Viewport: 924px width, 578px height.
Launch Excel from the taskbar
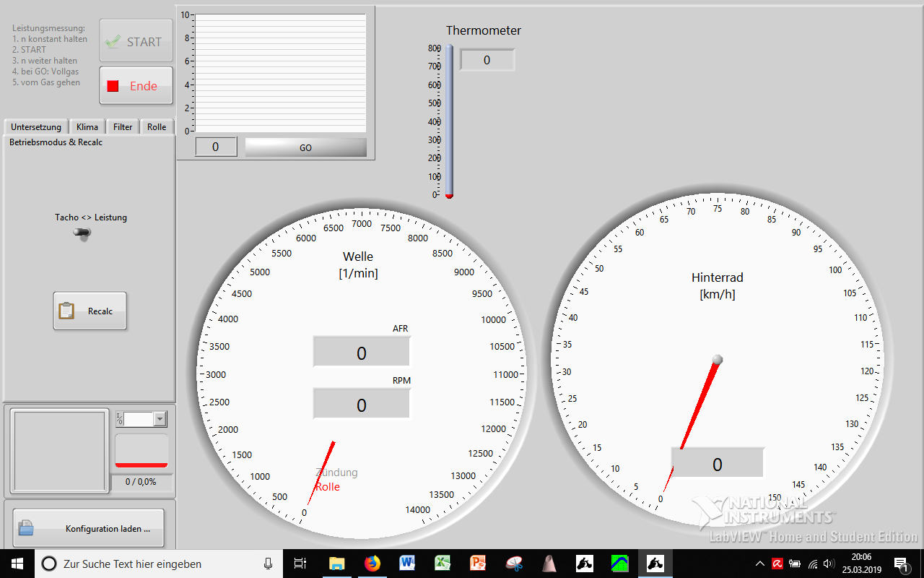point(443,564)
